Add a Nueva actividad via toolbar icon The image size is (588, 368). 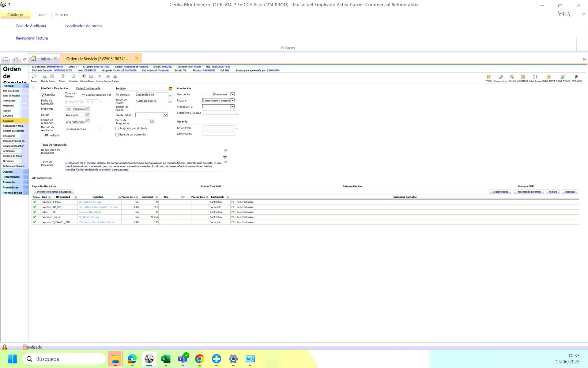coord(548,77)
